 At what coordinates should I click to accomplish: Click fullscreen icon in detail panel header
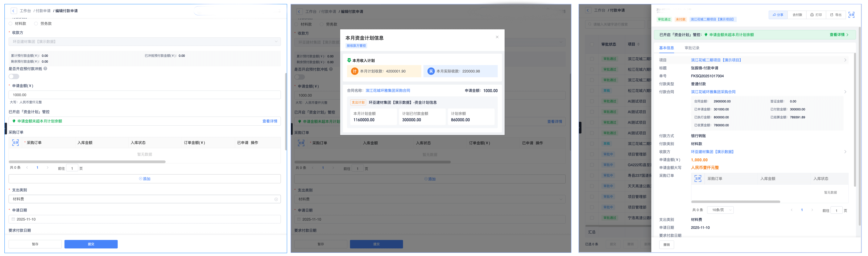[x=851, y=15]
